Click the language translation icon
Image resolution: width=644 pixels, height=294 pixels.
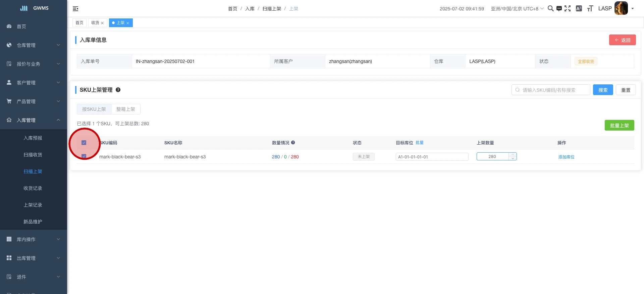(579, 9)
